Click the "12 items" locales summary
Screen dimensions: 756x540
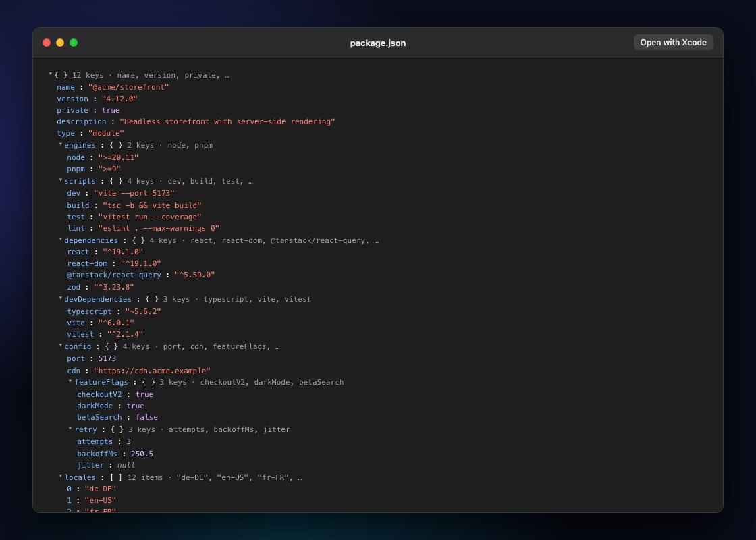point(145,477)
